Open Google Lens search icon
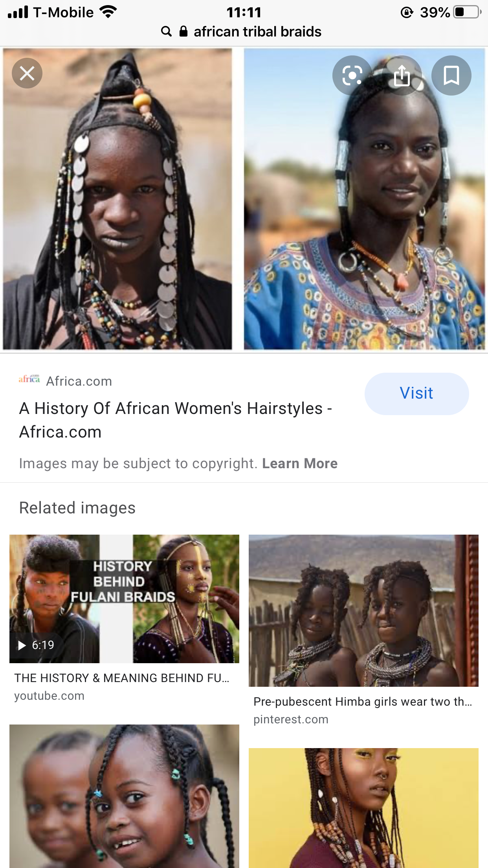This screenshot has height=868, width=488. tap(352, 75)
